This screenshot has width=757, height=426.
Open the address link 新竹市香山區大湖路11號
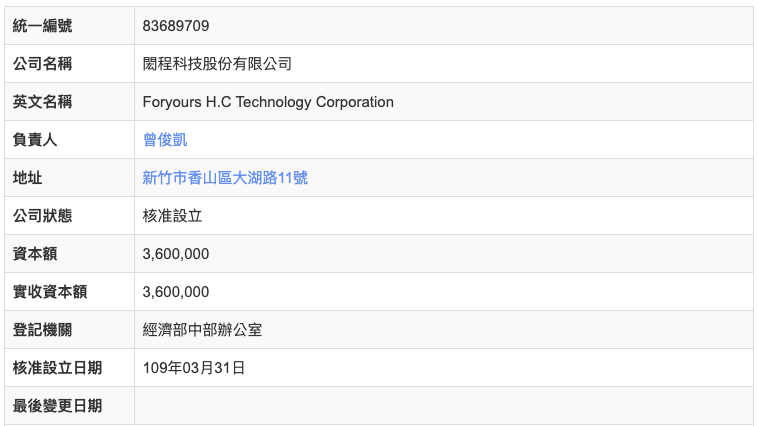(x=225, y=178)
